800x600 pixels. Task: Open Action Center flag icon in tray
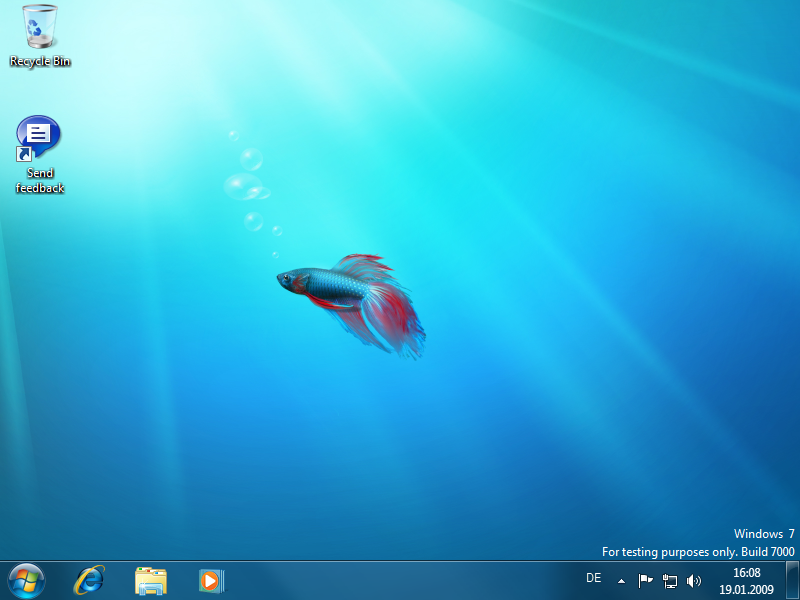pos(645,580)
